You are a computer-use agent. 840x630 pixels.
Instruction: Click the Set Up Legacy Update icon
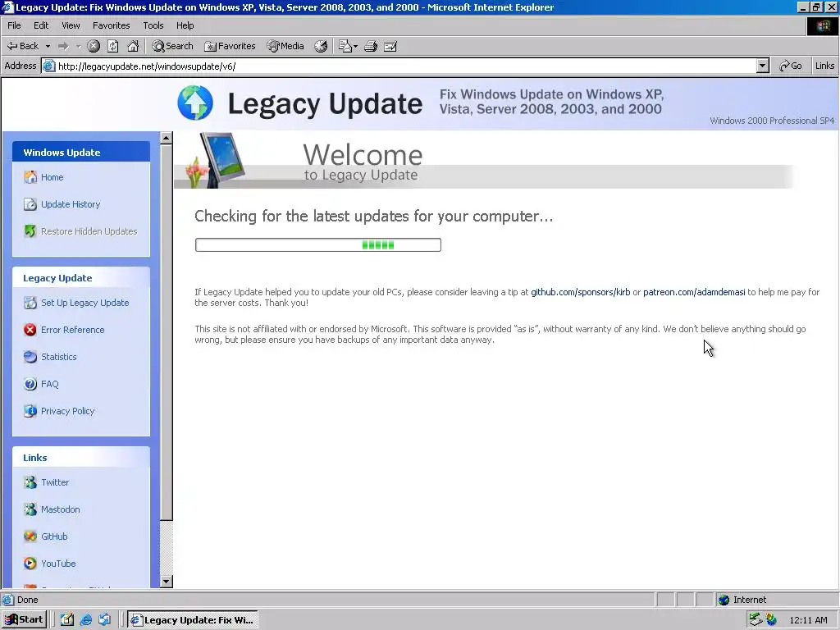[30, 303]
